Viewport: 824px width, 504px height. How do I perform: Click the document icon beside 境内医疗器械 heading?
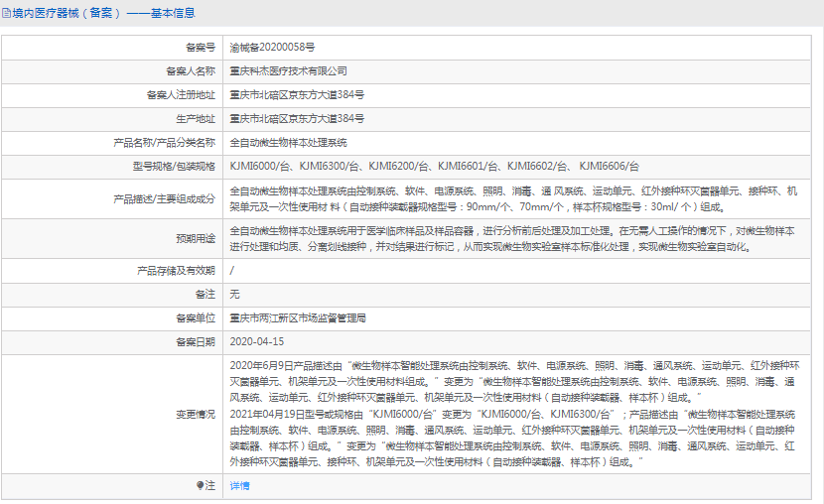[x=6, y=13]
